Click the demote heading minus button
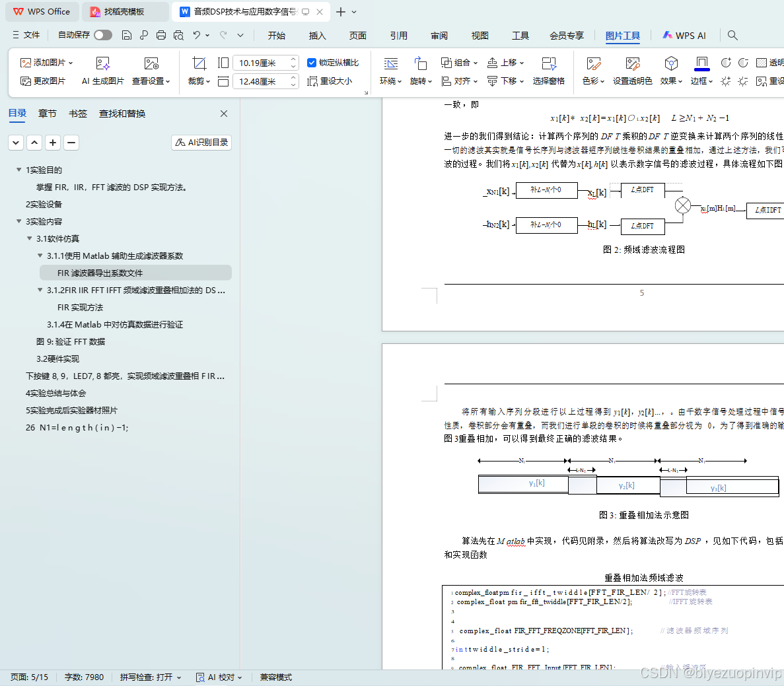 point(71,143)
